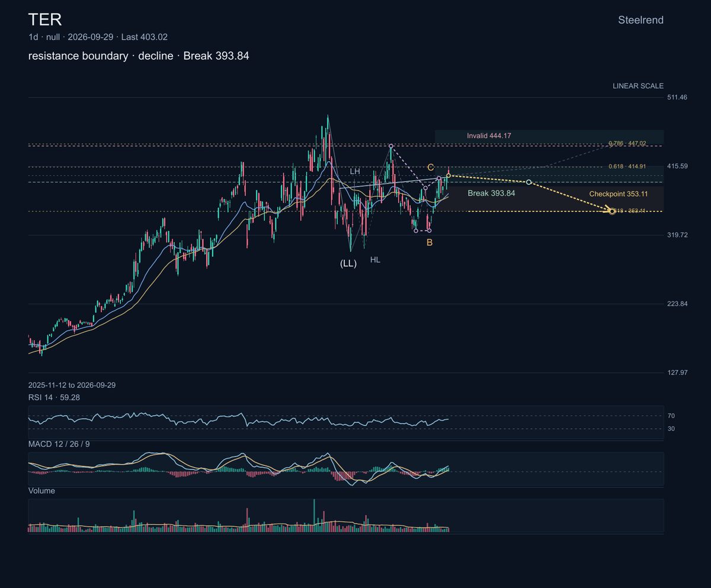Viewport: 711px width, 588px height.
Task: Click the TER ticker title
Action: click(45, 20)
